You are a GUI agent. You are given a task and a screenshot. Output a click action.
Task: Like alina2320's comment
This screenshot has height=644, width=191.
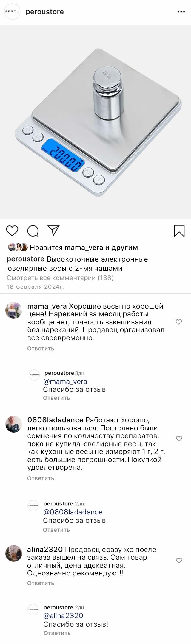[x=179, y=561]
